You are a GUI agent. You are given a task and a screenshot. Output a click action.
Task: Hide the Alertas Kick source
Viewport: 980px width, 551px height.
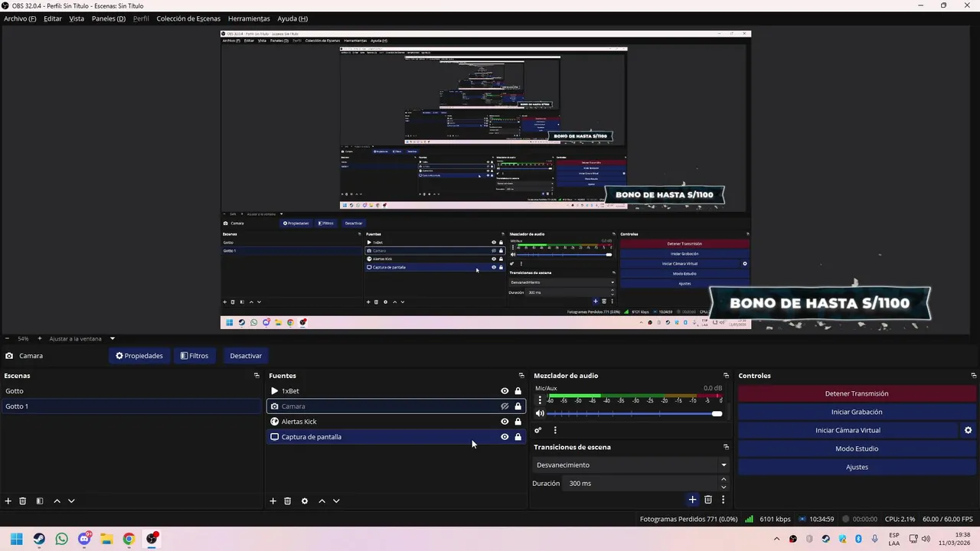pos(505,422)
